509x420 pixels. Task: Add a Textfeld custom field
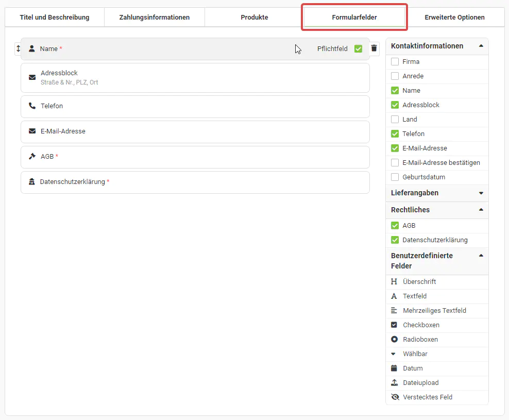414,296
